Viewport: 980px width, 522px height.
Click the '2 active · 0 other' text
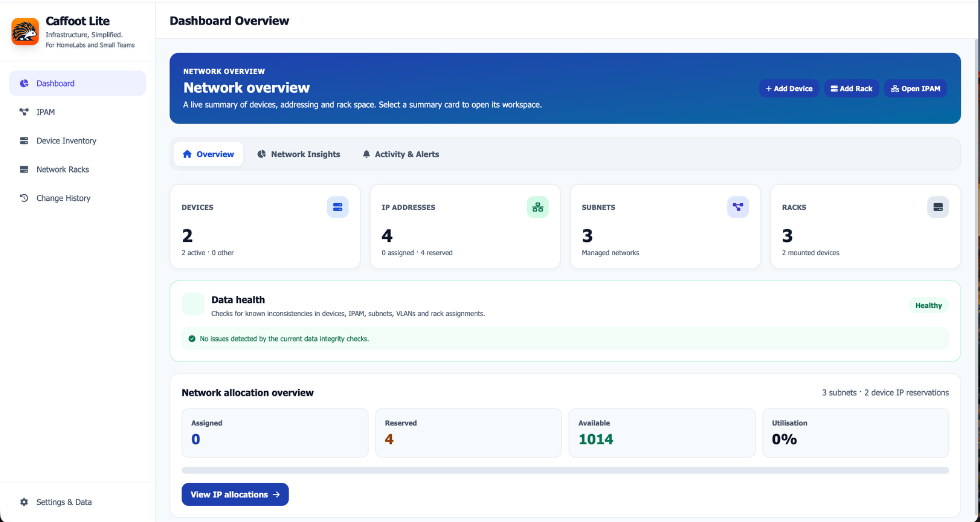click(208, 253)
